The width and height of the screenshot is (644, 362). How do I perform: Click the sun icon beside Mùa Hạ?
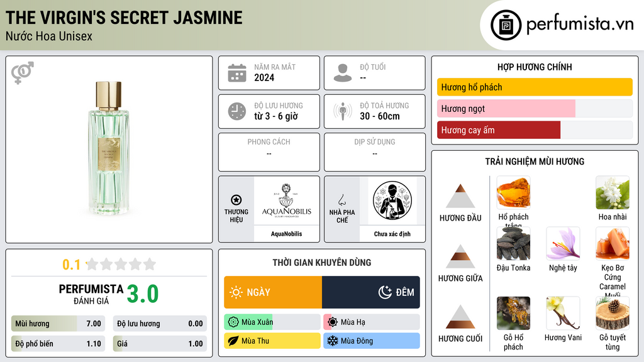tap(333, 322)
